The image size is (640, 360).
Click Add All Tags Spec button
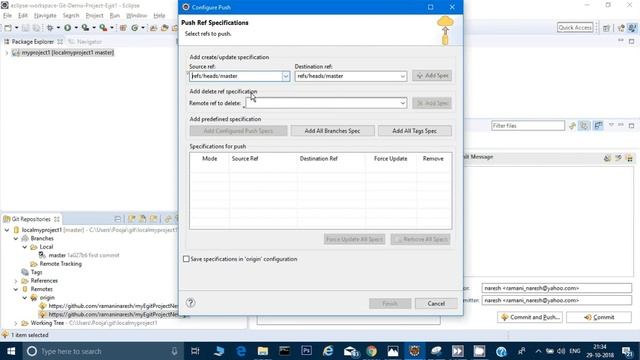414,131
